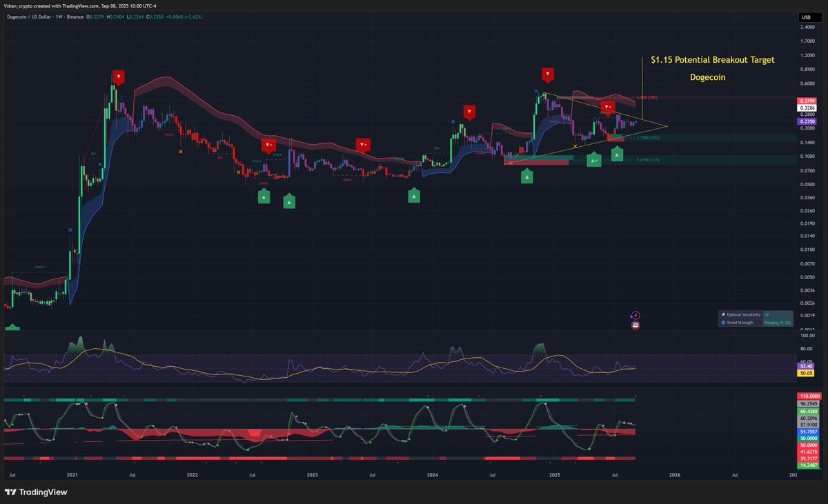Click the 2025 label on the time axis
This screenshot has width=828, height=504.
click(554, 475)
